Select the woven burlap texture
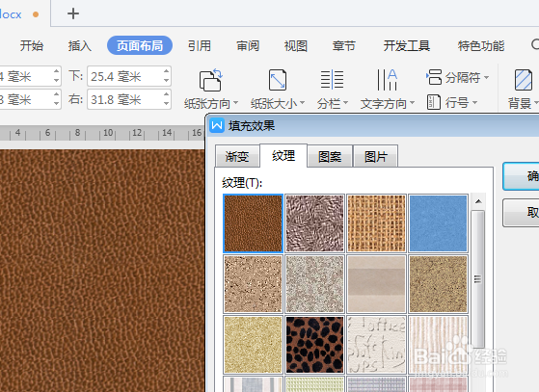The image size is (539, 392). 376,223
